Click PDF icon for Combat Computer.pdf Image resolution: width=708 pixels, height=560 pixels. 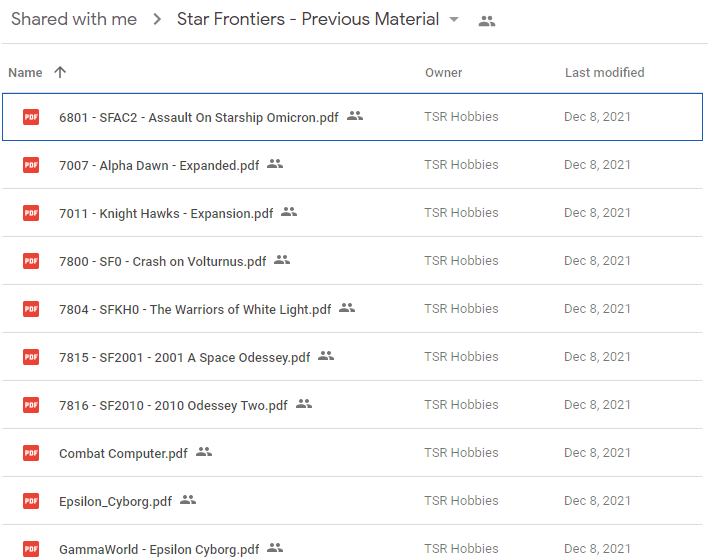(31, 453)
